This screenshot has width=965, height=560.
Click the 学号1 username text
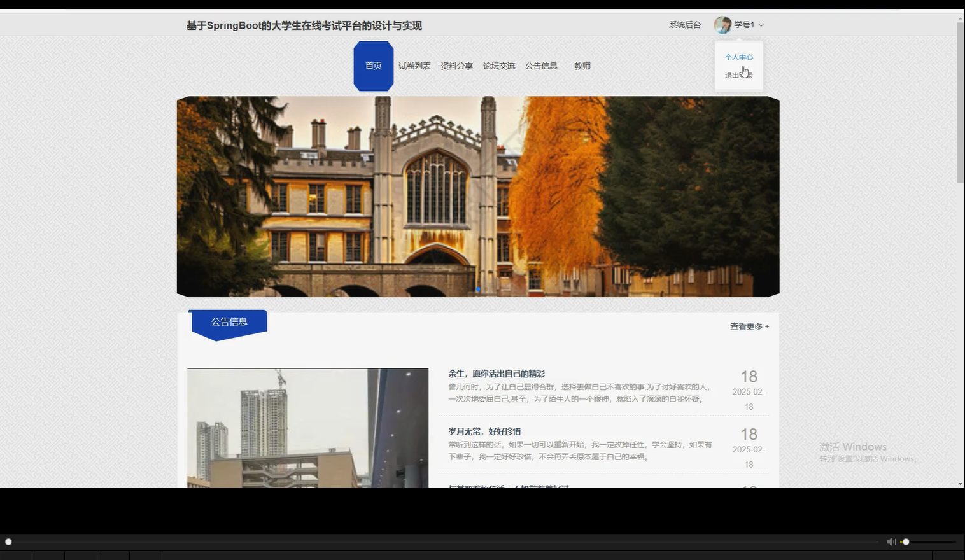pos(744,25)
